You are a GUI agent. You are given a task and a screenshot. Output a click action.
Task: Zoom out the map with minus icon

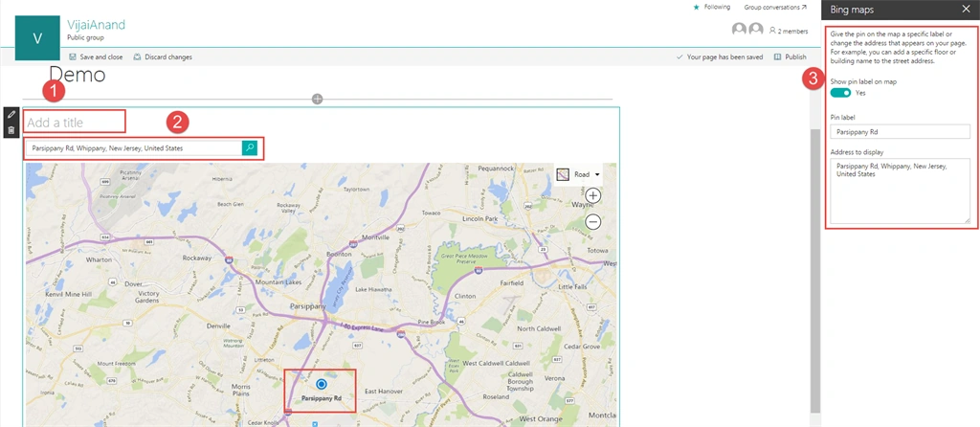[x=592, y=221]
